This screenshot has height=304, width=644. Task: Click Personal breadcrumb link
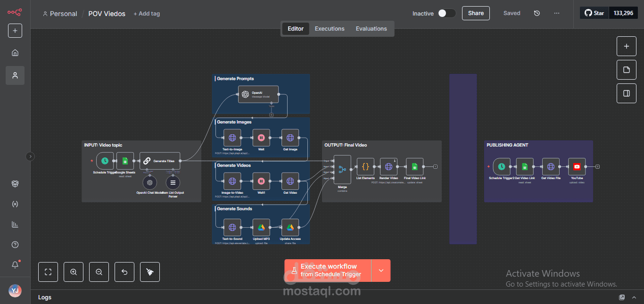tap(60, 14)
